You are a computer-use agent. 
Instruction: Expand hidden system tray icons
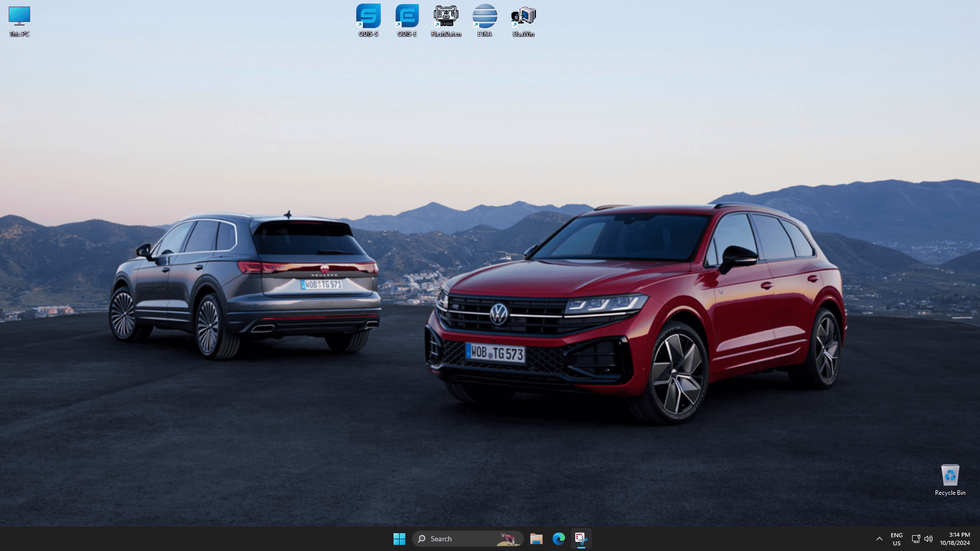click(x=879, y=539)
